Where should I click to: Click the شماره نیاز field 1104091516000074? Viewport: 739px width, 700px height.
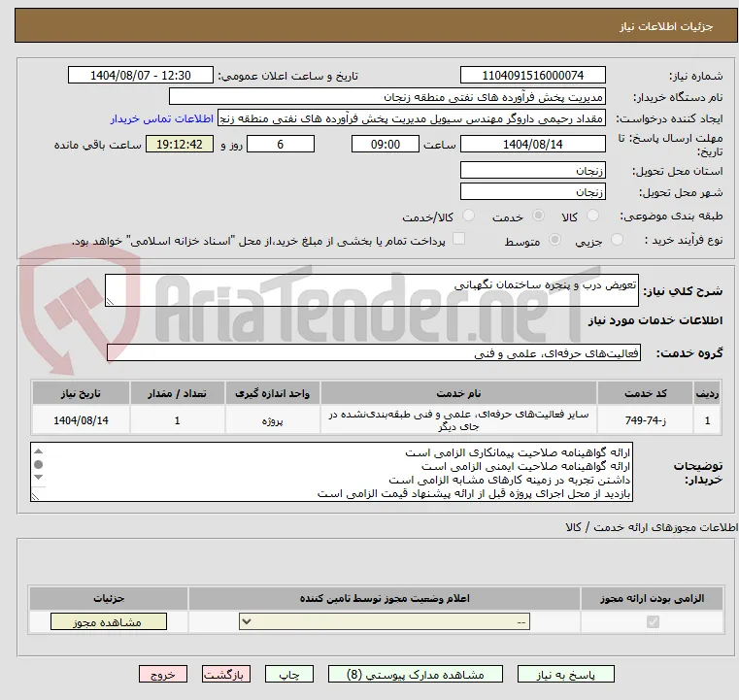[x=532, y=76]
